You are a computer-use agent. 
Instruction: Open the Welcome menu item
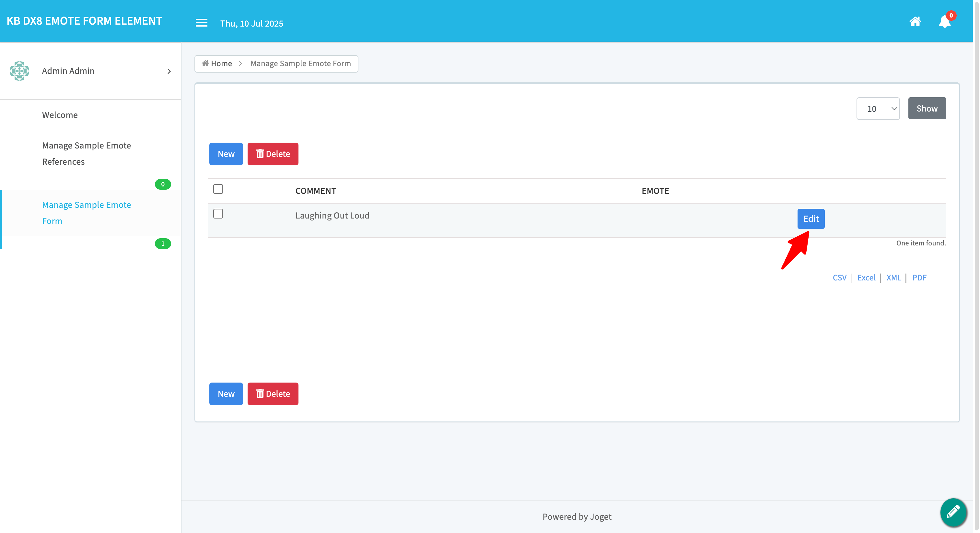[60, 115]
